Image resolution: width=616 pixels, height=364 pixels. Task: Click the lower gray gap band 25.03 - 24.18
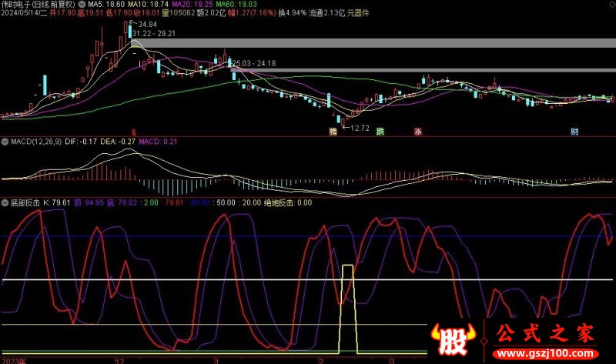click(x=423, y=72)
